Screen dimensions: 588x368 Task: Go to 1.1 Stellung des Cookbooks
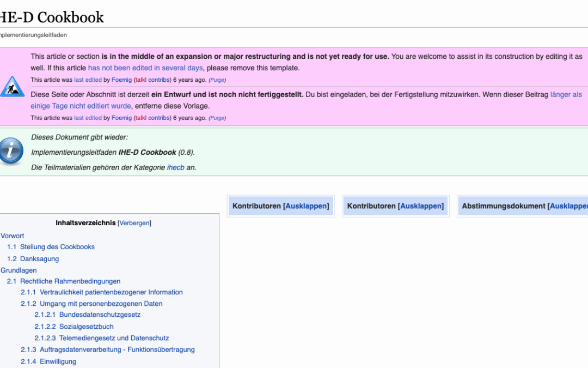point(51,247)
